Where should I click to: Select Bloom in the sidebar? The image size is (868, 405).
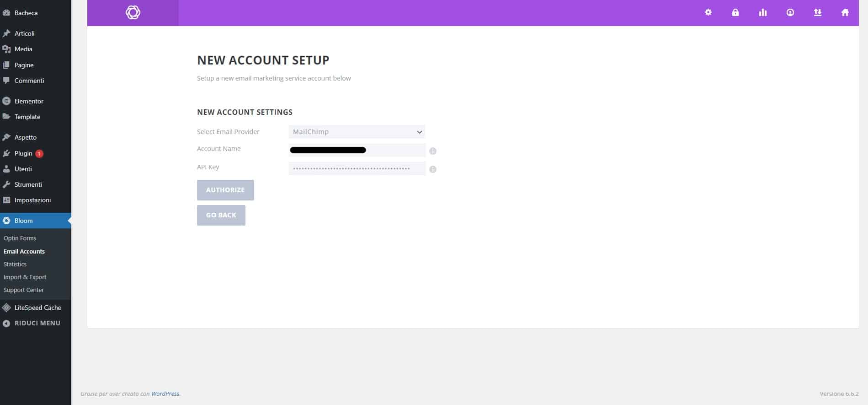[x=36, y=221]
